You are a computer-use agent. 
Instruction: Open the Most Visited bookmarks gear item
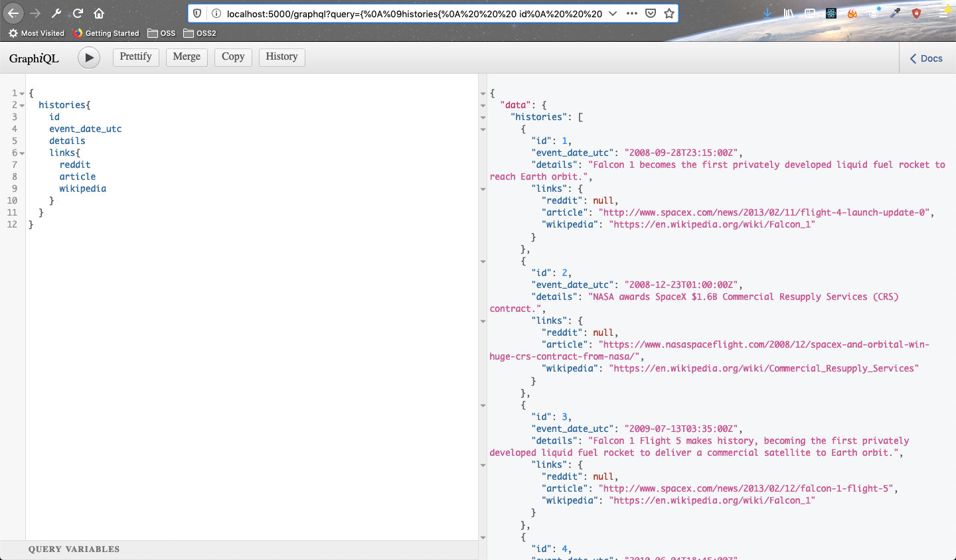point(37,33)
